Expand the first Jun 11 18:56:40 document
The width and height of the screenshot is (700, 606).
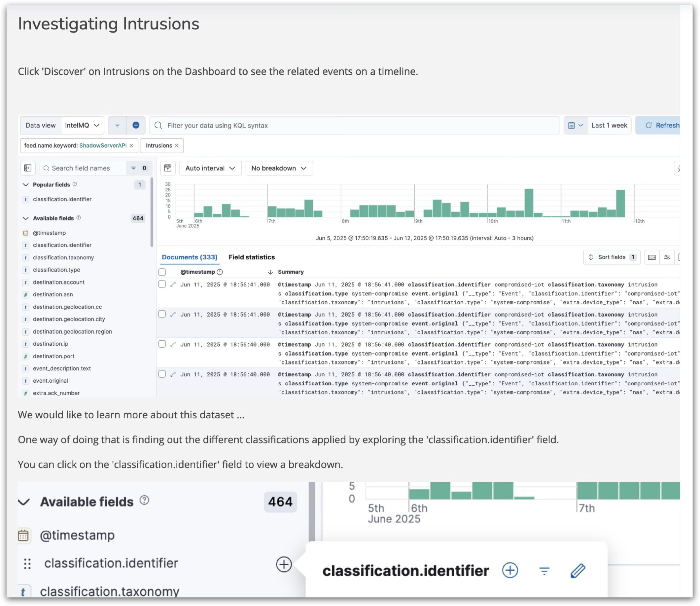(x=173, y=345)
